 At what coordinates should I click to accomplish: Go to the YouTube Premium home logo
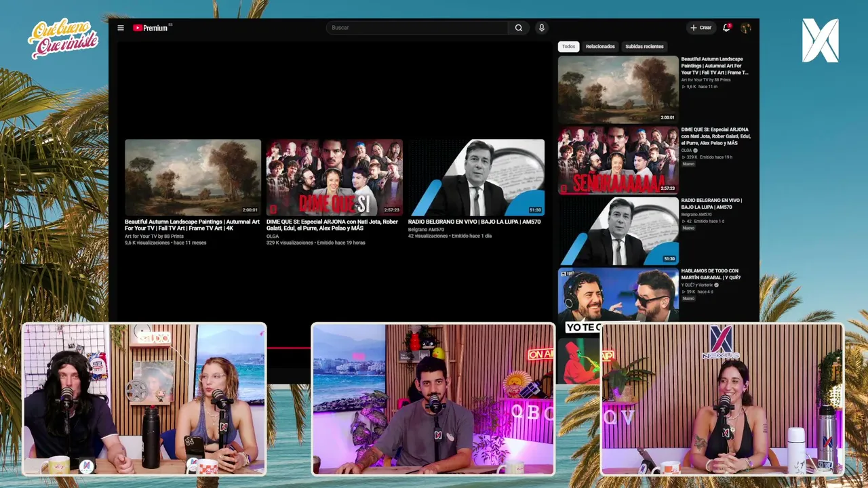pos(151,28)
